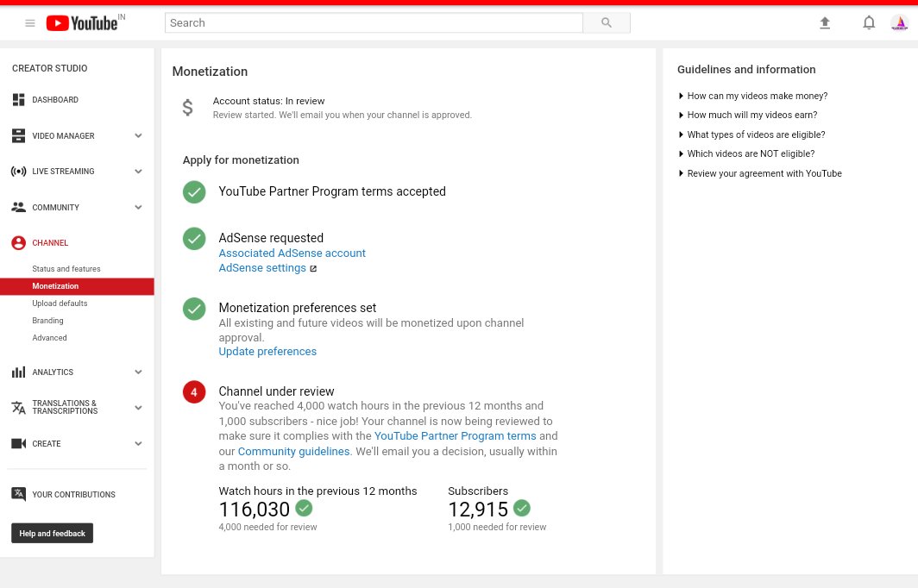Expand the Live Streaming section

pos(138,172)
